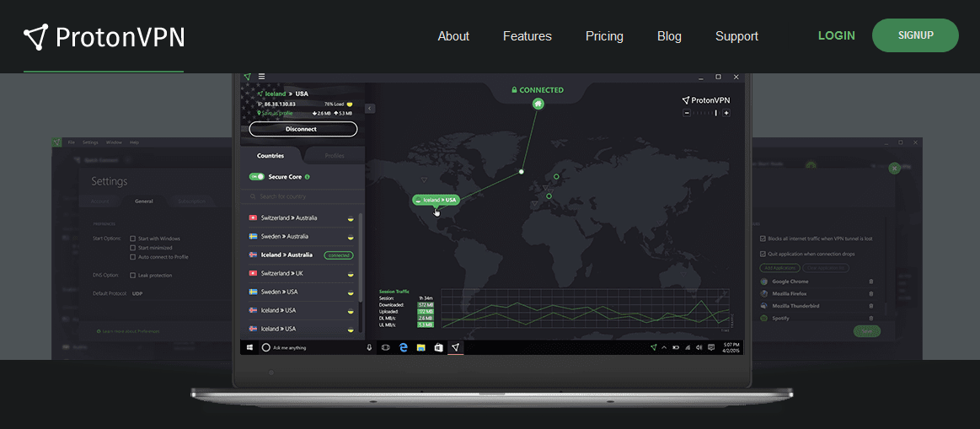Click the volume tray icon
This screenshot has height=429, width=980.
[x=699, y=348]
